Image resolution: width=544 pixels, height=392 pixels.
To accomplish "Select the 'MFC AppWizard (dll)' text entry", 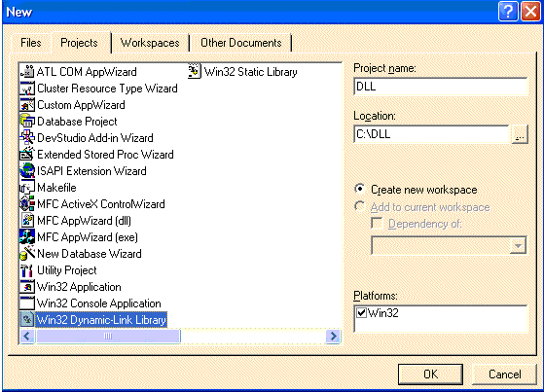I will point(84,220).
